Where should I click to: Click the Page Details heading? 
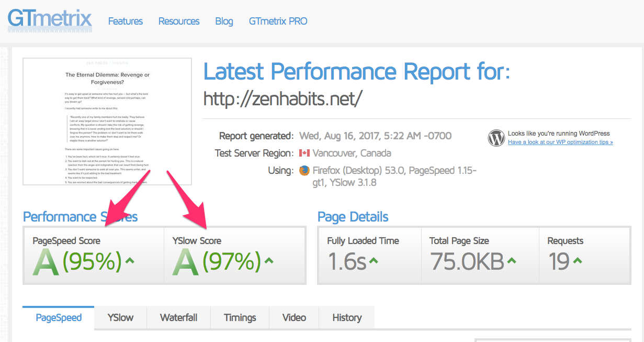tap(353, 217)
